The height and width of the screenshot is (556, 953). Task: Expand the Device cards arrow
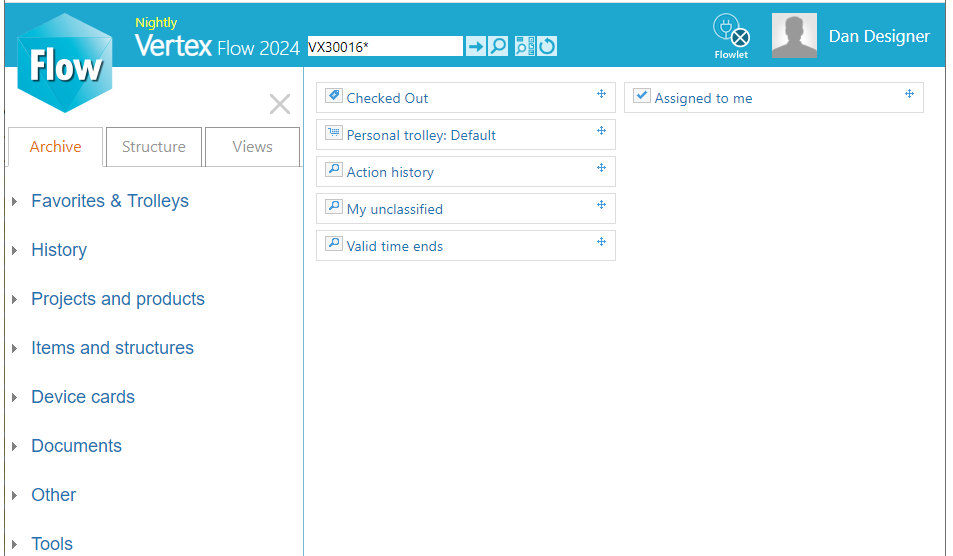15,397
